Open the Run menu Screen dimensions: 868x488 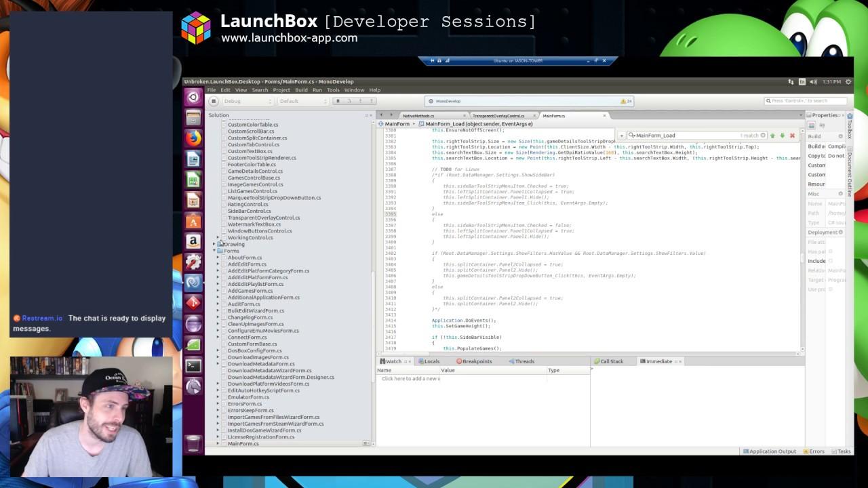pos(317,90)
